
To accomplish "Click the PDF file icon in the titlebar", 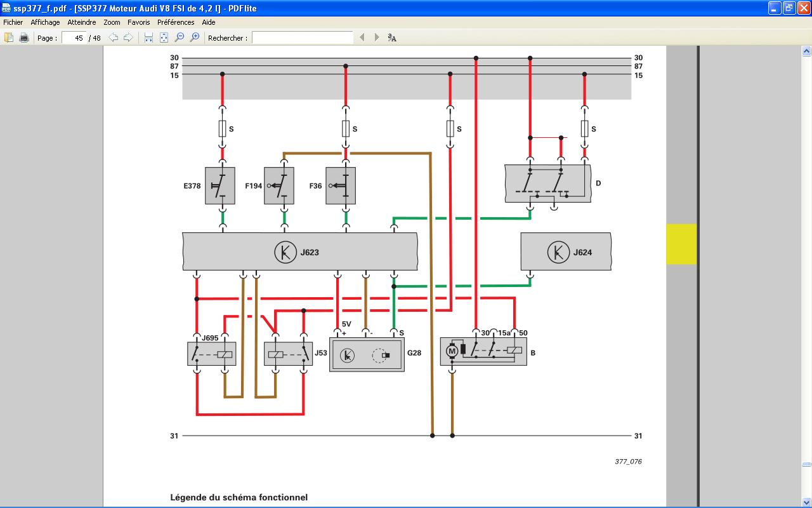I will tap(5, 9).
